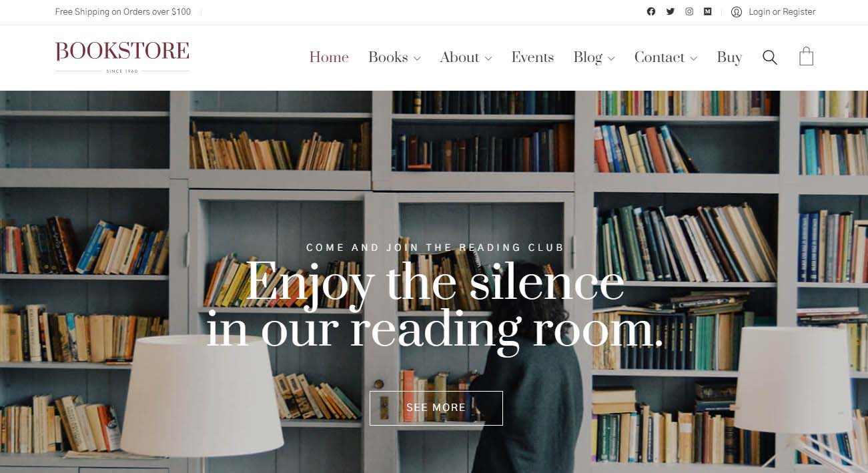Visit the Instagram icon link
The width and height of the screenshot is (868, 473).
[689, 11]
